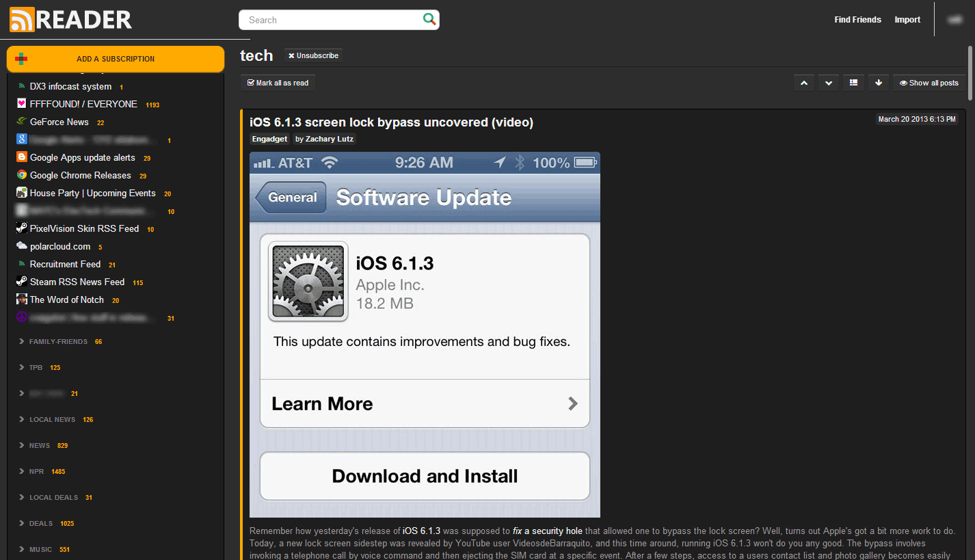Click the orange Blogger icon for Google Apps alerts
Viewport: 975px width, 560px height.
click(21, 157)
